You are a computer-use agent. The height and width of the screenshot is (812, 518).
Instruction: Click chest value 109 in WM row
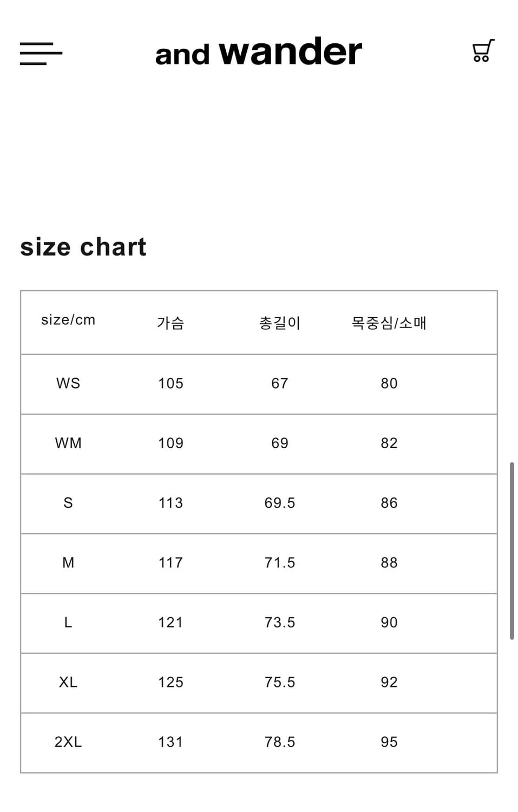pos(171,443)
